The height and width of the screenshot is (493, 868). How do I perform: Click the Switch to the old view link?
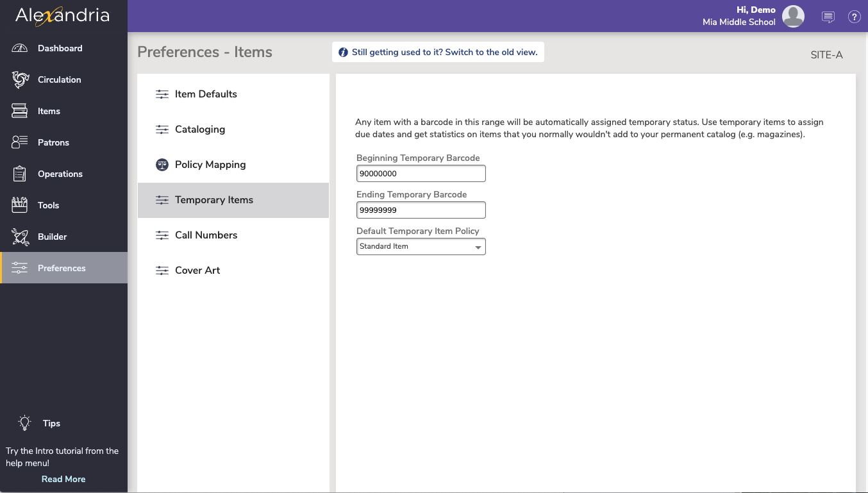point(444,53)
